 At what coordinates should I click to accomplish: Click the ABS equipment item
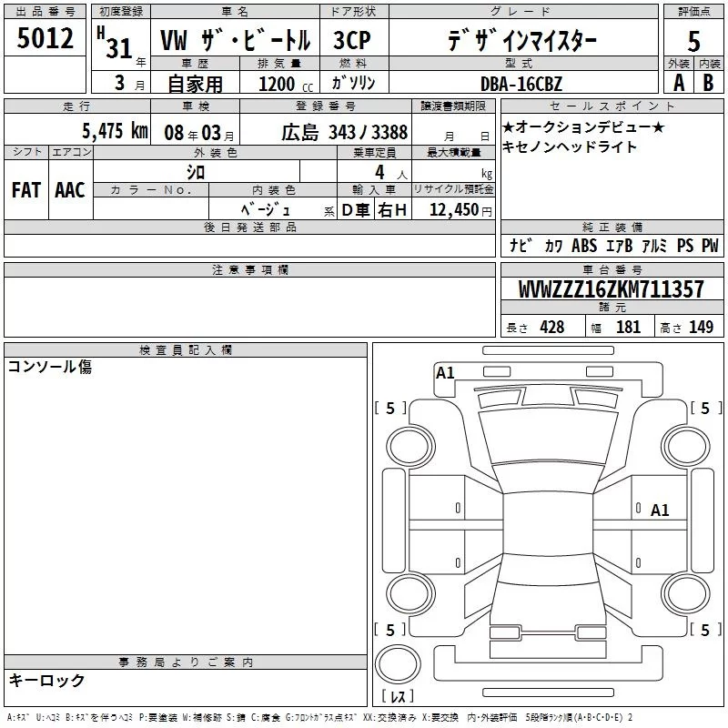pos(585,246)
